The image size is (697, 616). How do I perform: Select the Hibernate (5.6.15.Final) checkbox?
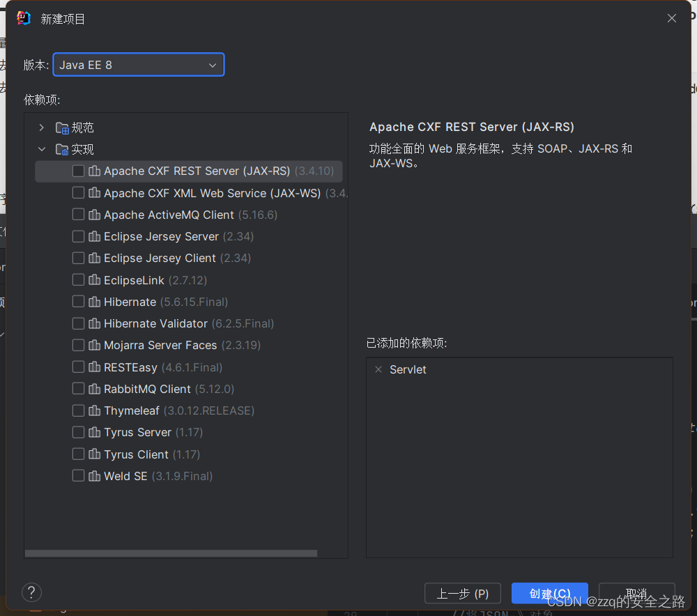pos(78,302)
